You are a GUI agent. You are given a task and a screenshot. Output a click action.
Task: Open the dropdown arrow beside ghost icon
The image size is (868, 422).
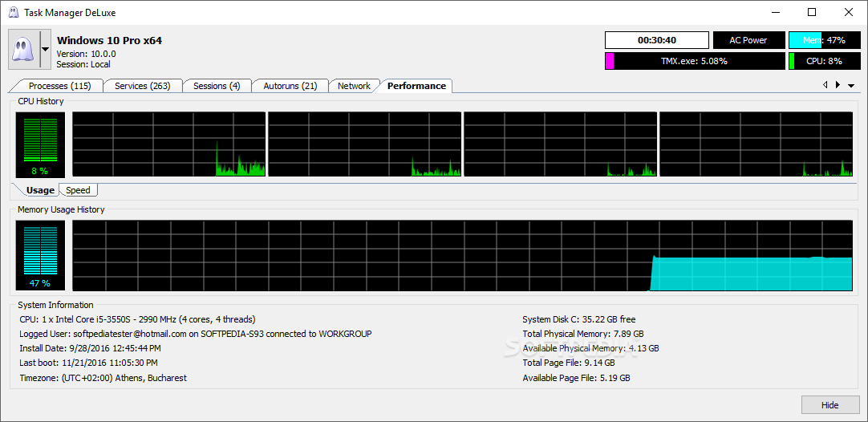[x=46, y=50]
